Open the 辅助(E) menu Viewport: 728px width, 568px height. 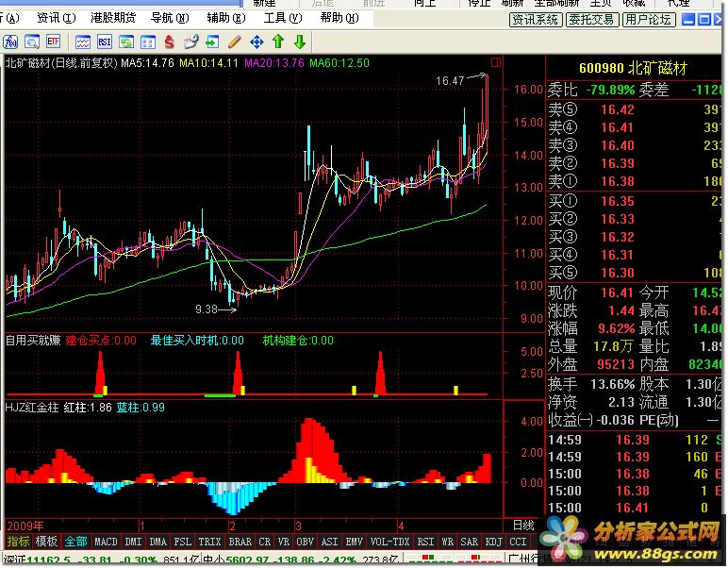point(226,18)
